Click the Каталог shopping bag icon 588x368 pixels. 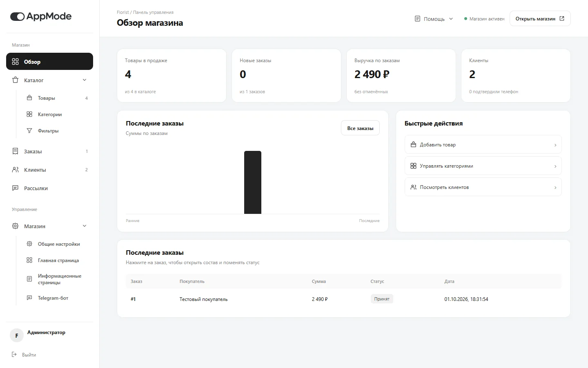click(16, 80)
